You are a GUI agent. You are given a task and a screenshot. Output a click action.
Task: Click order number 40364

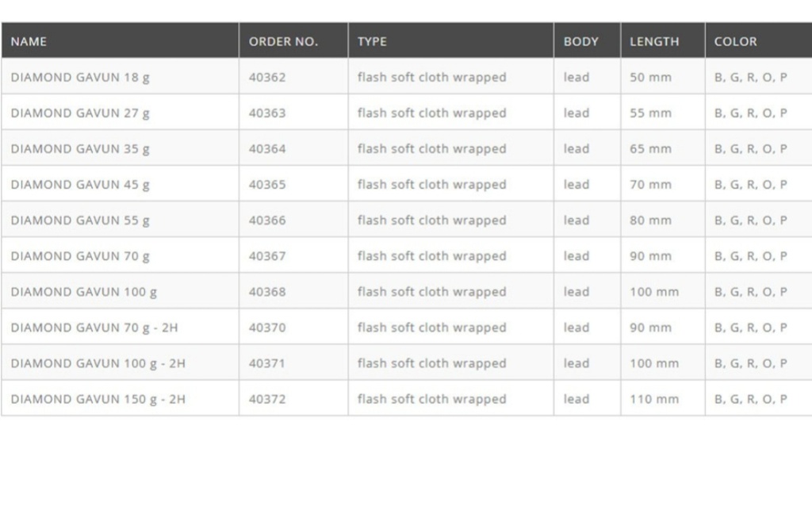(267, 148)
